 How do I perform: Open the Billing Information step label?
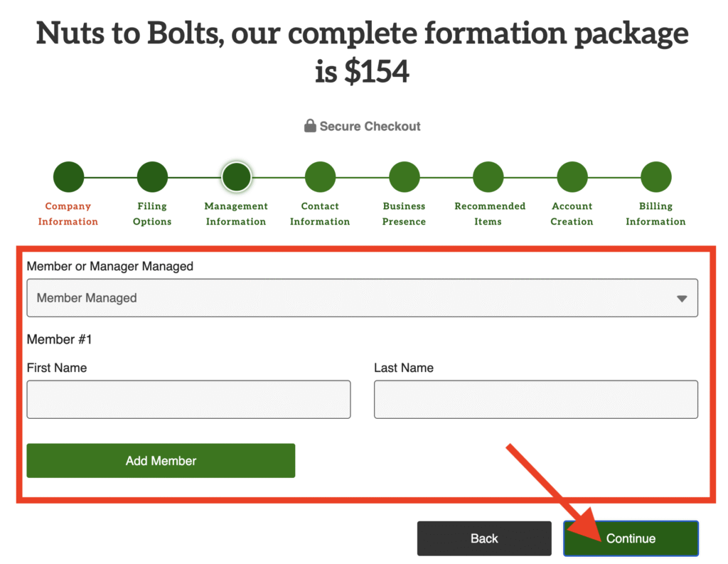[x=655, y=214]
